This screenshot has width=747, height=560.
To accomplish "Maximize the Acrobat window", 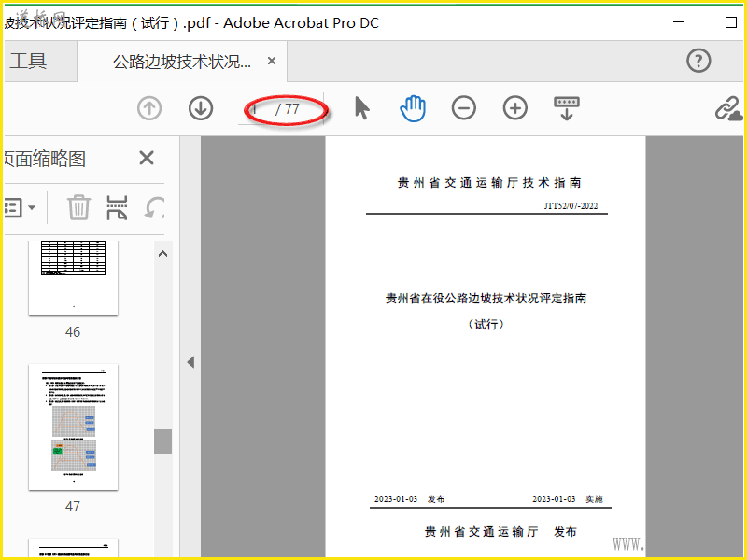I will pos(731,22).
